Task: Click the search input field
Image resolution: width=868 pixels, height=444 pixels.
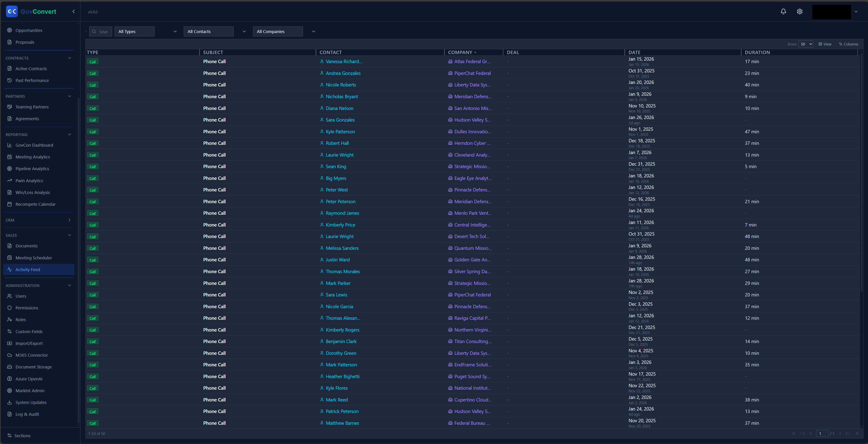Action: click(103, 32)
